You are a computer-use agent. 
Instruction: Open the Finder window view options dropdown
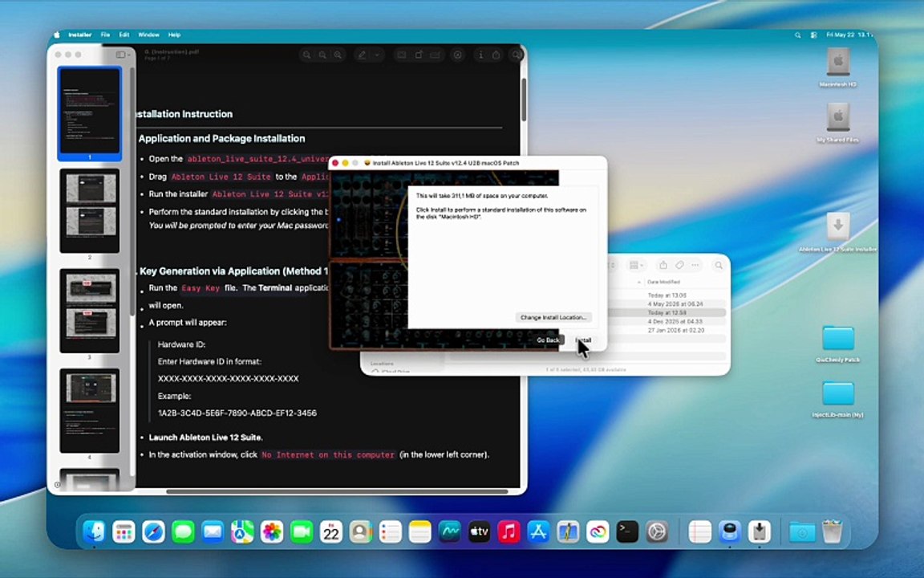pos(611,266)
